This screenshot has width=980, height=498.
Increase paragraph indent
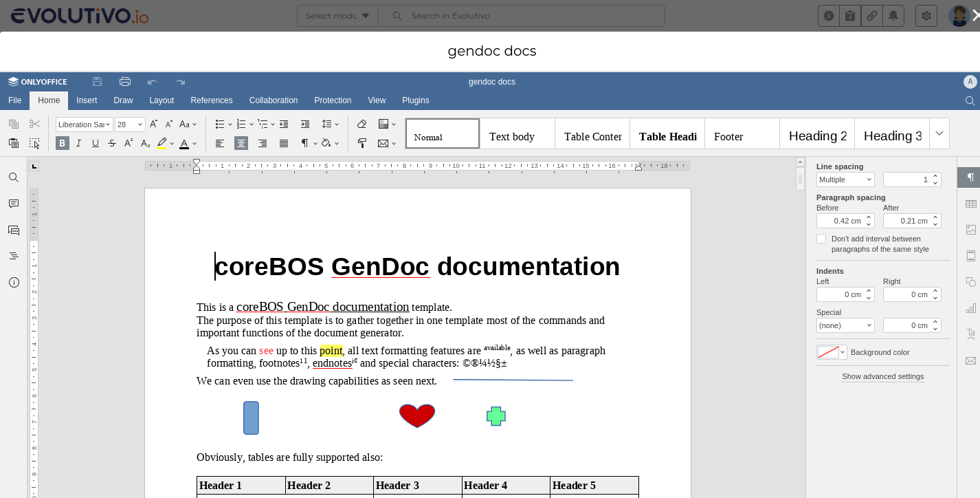pyautogui.click(x=304, y=124)
